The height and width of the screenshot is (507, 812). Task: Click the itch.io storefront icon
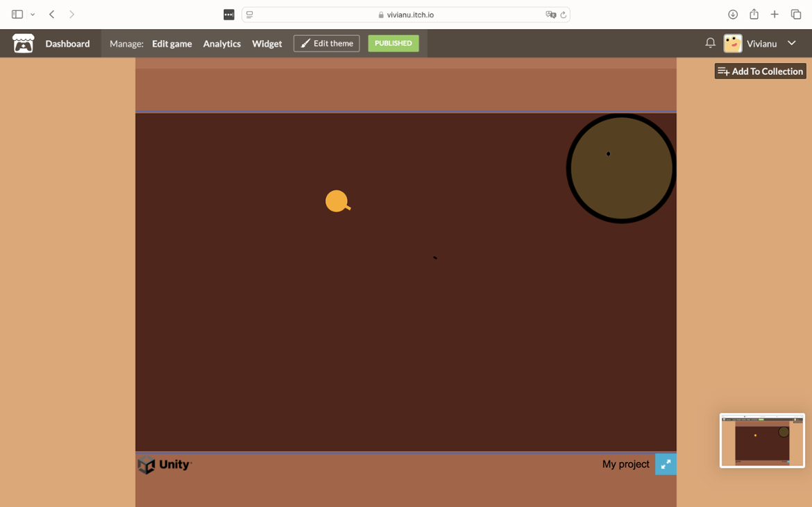point(24,43)
